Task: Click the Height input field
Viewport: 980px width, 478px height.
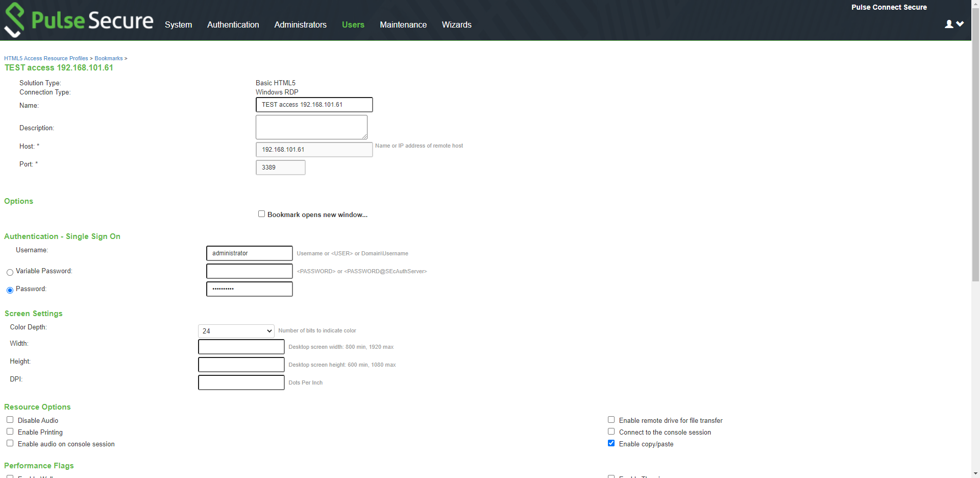Action: pos(241,365)
